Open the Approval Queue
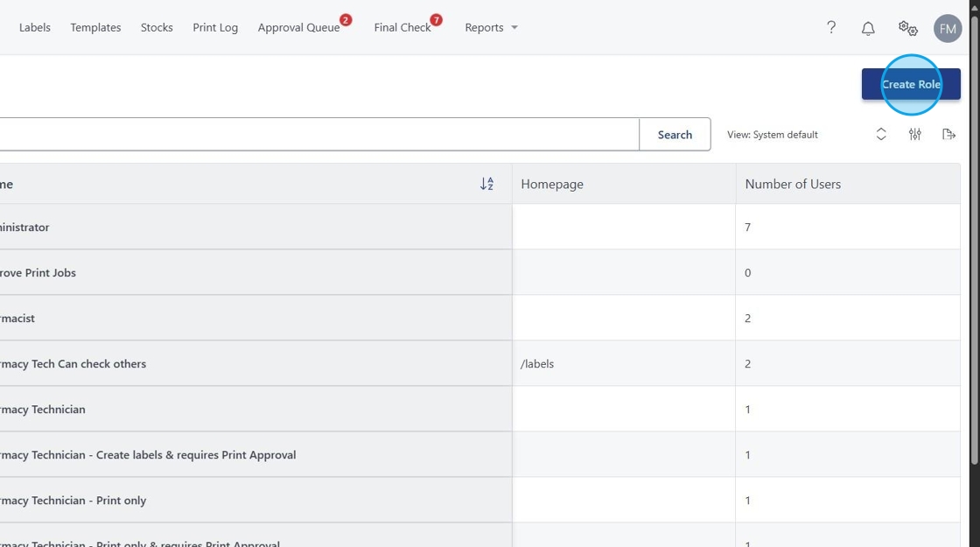 (298, 28)
